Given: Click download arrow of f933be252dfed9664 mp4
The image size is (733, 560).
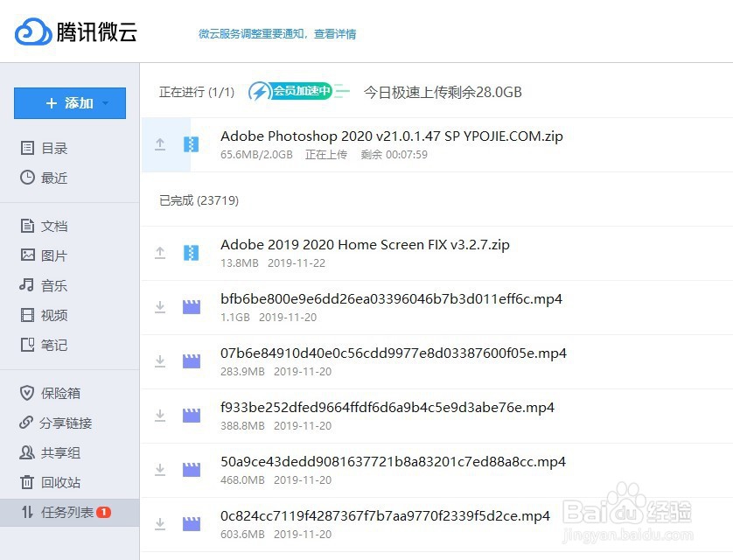Looking at the screenshot, I should (x=160, y=415).
